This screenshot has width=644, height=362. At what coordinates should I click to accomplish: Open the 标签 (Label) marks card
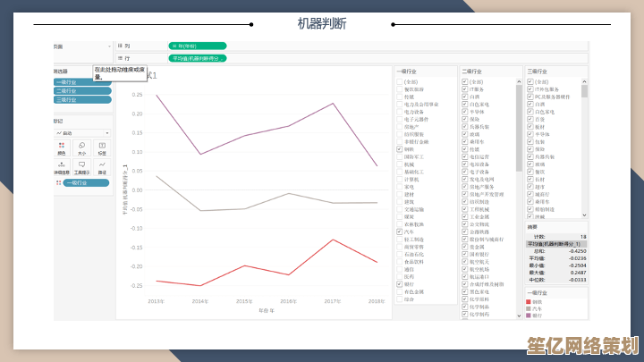pyautogui.click(x=102, y=147)
